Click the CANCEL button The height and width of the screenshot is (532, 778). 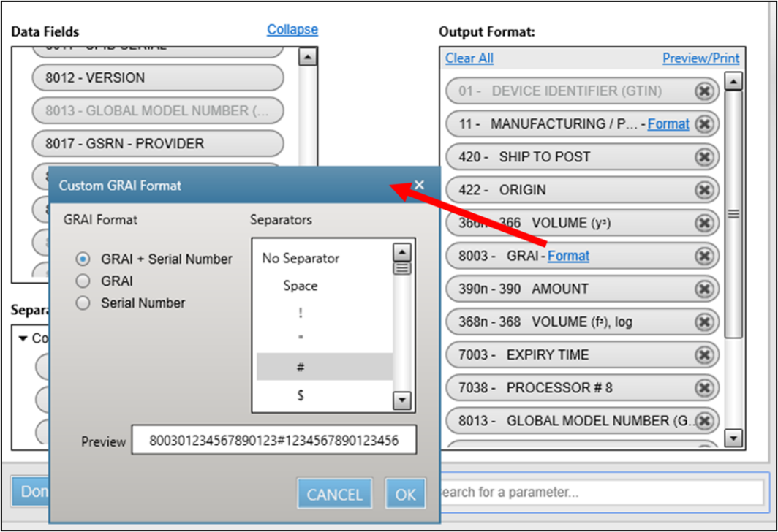click(x=334, y=494)
